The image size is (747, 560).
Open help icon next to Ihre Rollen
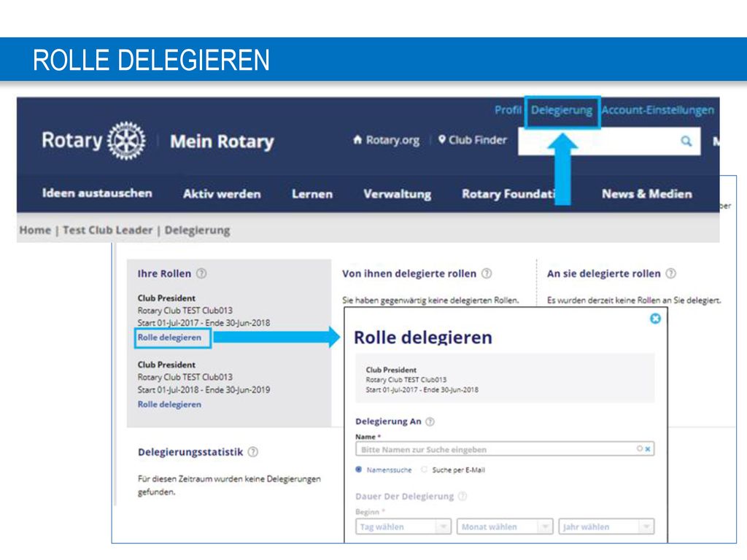tap(201, 273)
